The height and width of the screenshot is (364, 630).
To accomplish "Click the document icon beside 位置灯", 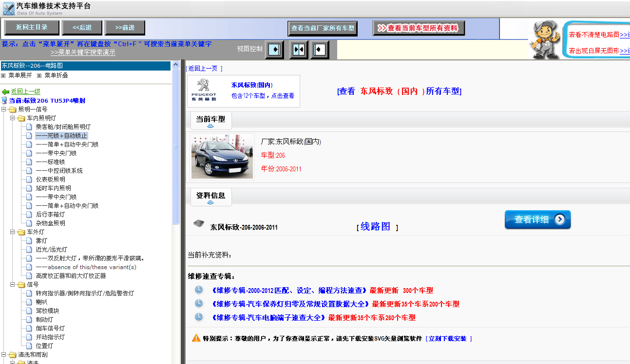I will click(x=29, y=346).
